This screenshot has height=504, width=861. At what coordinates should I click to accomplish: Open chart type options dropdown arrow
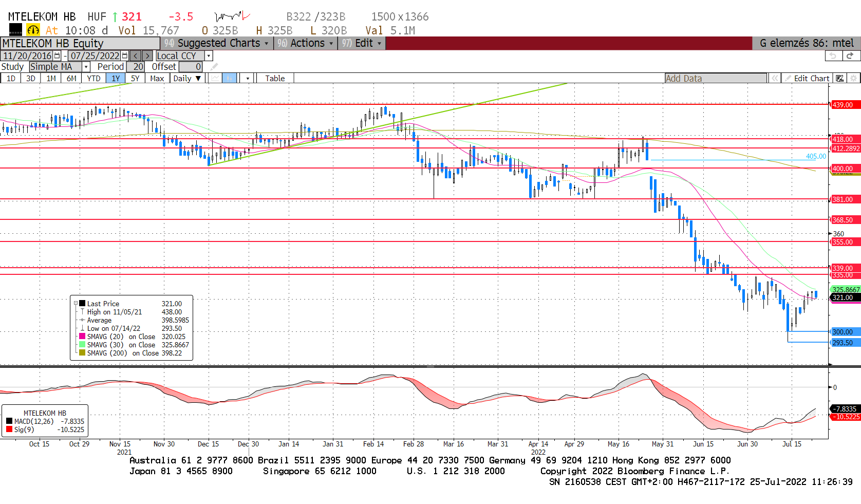pos(248,78)
